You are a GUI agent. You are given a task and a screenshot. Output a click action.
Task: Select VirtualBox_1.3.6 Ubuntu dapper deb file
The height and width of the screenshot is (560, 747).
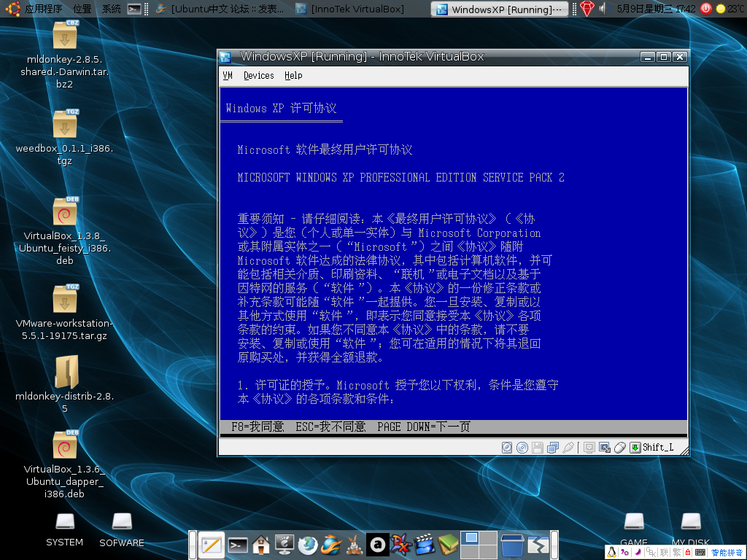coord(65,464)
